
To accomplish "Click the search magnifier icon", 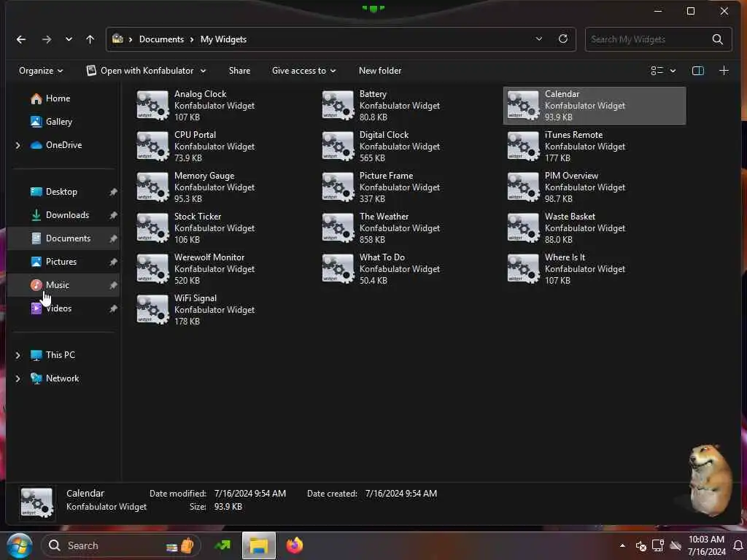I will pyautogui.click(x=718, y=39).
